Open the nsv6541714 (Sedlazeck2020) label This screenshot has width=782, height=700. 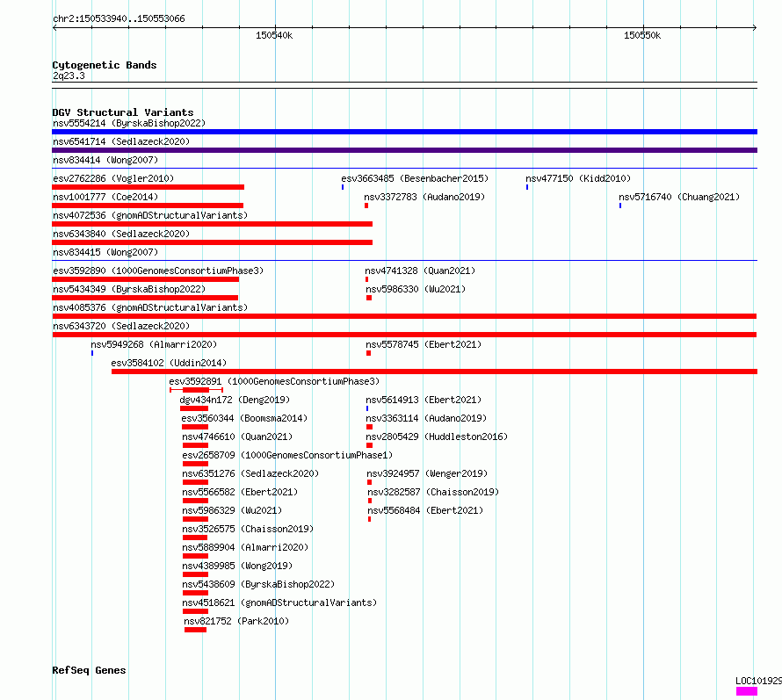pos(121,141)
